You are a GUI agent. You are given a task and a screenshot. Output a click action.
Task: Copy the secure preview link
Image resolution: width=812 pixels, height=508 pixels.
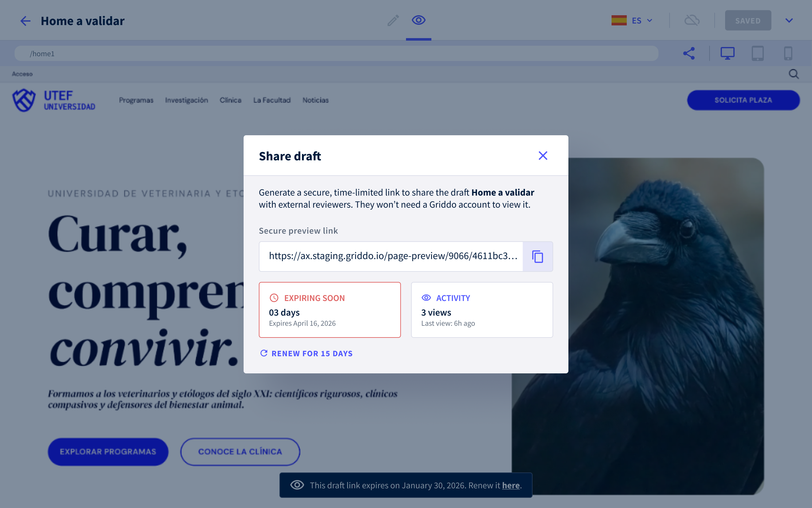(538, 256)
